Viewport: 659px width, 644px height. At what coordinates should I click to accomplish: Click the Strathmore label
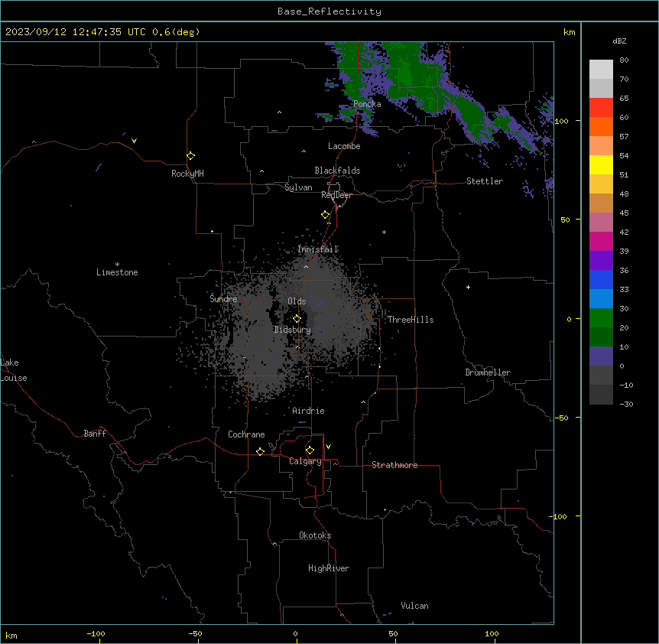point(394,465)
